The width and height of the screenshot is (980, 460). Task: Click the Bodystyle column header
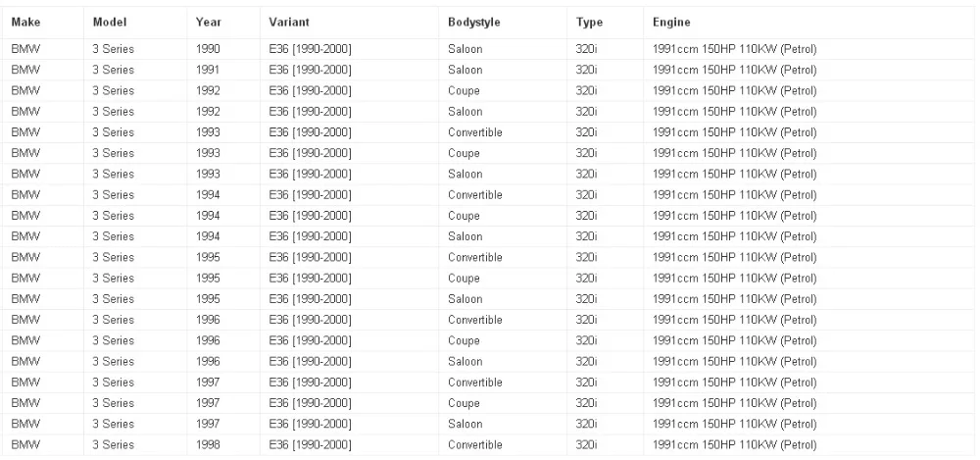(474, 22)
